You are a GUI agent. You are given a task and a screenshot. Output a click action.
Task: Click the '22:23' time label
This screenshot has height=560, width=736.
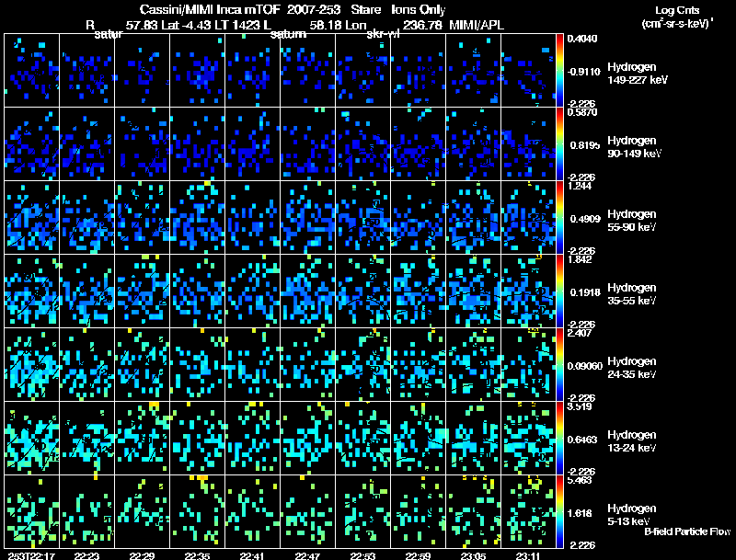click(x=86, y=555)
